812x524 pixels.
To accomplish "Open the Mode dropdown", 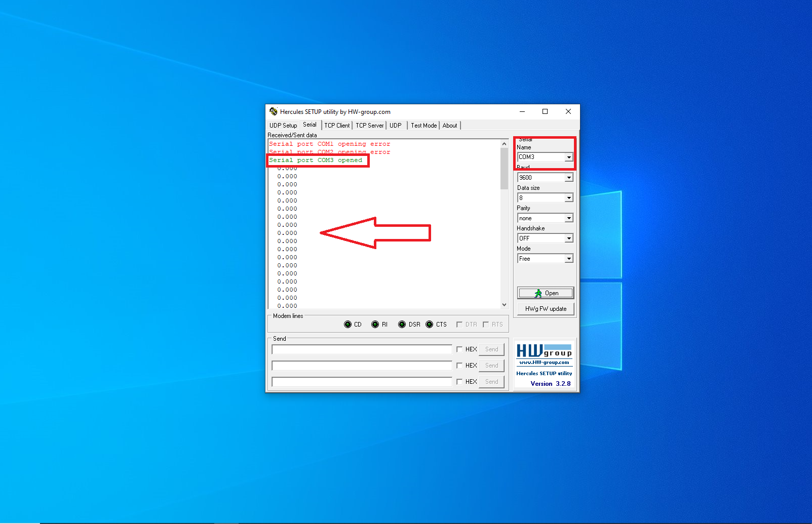I will point(569,259).
